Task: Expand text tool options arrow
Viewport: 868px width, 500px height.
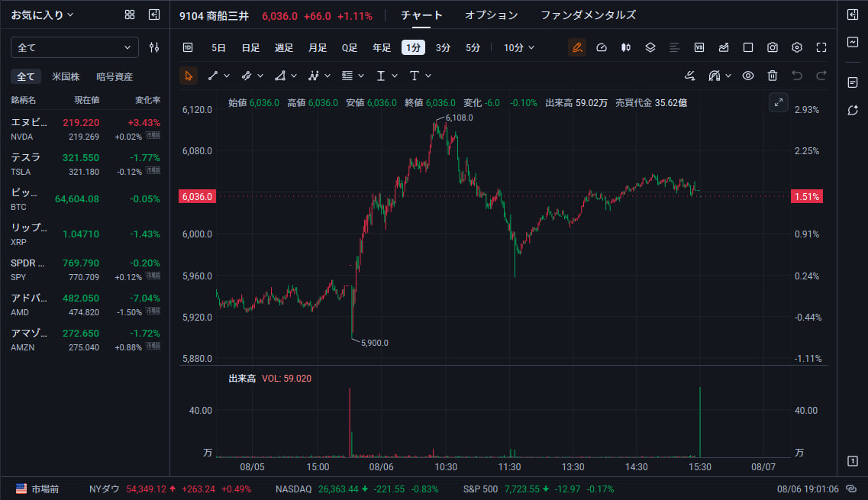Action: 428,76
